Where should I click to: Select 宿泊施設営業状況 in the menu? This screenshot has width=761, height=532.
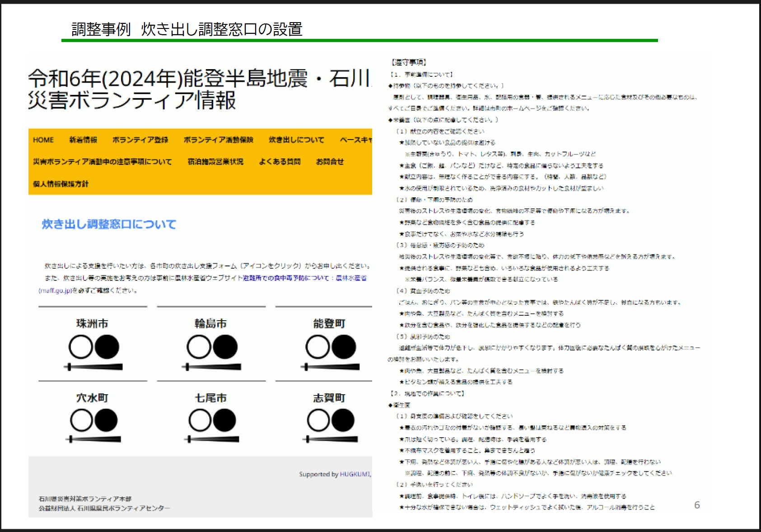pos(215,162)
